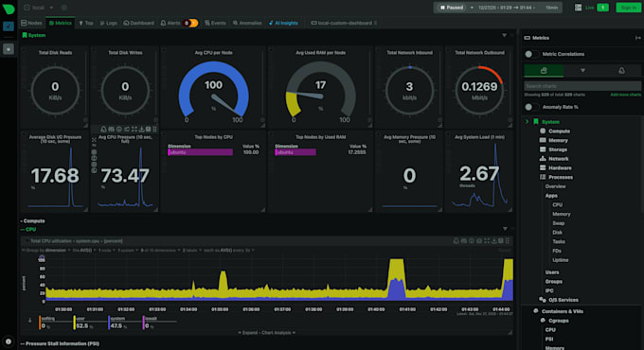Select the filter tab icon in sidebar

click(582, 71)
